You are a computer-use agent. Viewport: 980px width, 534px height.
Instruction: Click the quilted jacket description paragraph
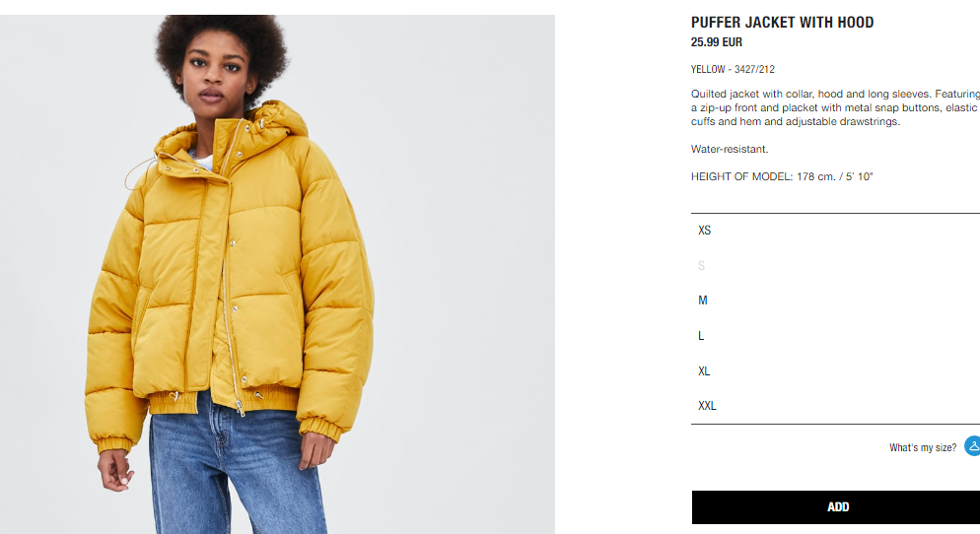(x=835, y=107)
